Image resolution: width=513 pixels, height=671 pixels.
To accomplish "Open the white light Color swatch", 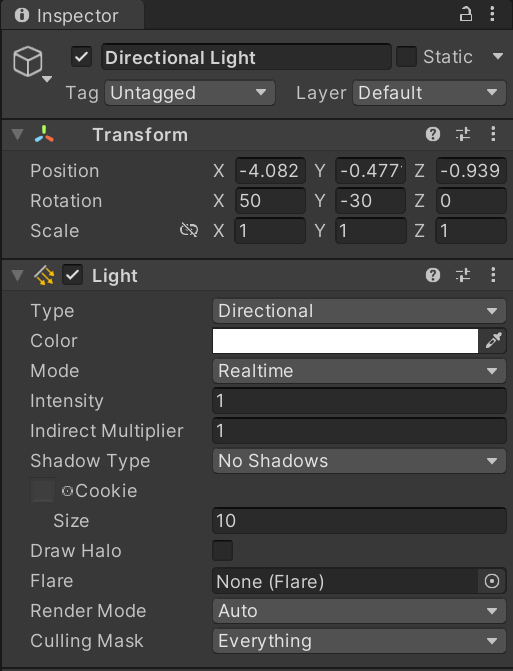I will coord(345,341).
